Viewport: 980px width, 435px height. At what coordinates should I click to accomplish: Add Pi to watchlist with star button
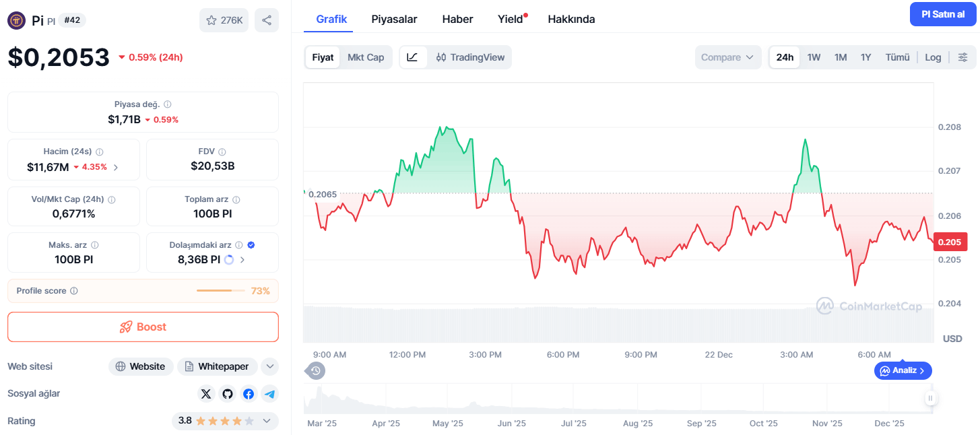coord(224,20)
